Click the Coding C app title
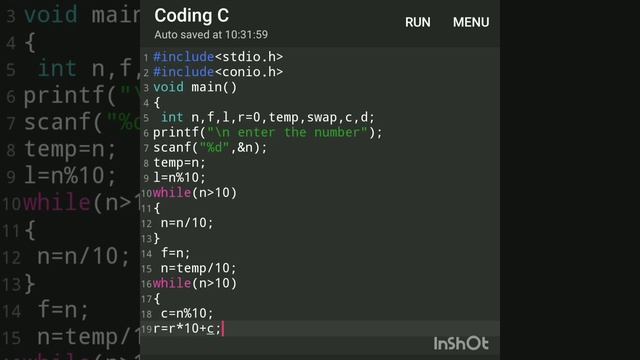The image size is (640, 360). (x=191, y=16)
